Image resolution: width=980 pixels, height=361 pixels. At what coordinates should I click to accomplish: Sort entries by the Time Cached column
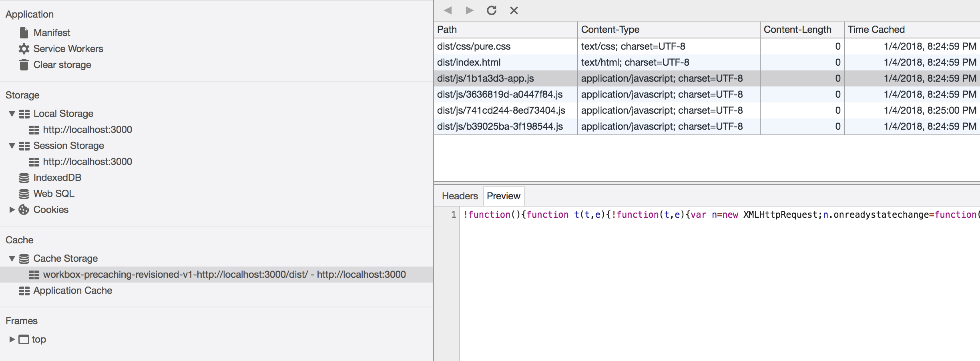point(876,29)
